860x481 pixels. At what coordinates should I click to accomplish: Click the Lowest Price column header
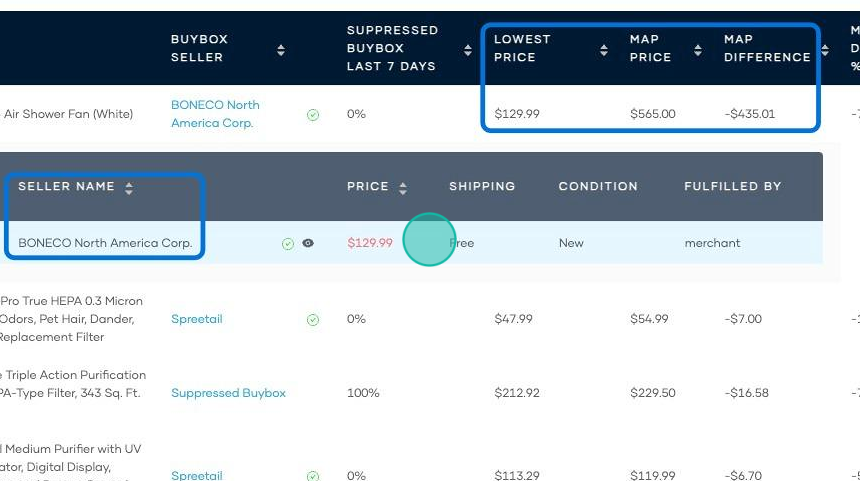(522, 48)
